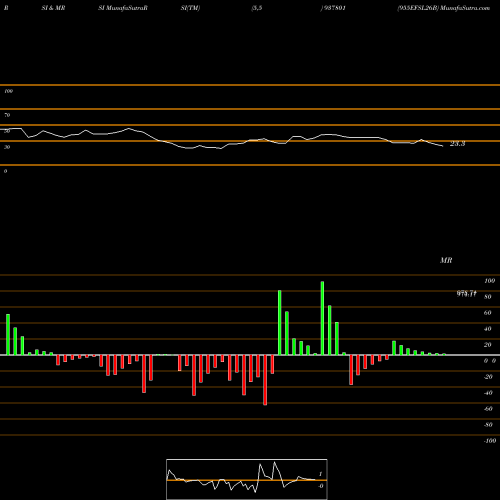Click the first green bar at the chart's left

[8, 334]
